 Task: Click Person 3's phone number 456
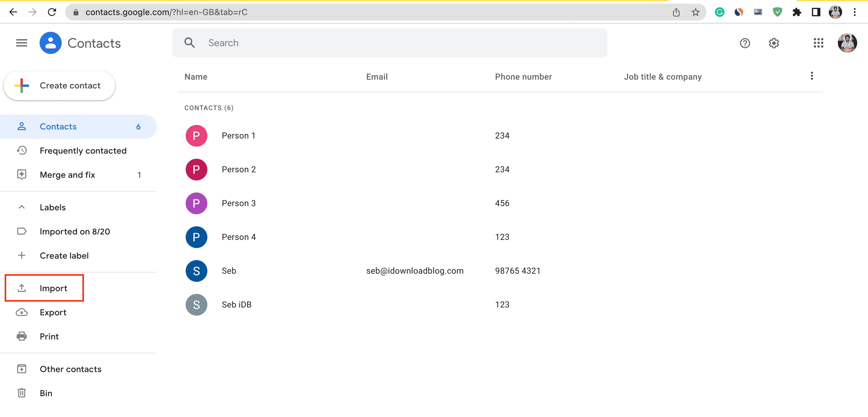[502, 203]
